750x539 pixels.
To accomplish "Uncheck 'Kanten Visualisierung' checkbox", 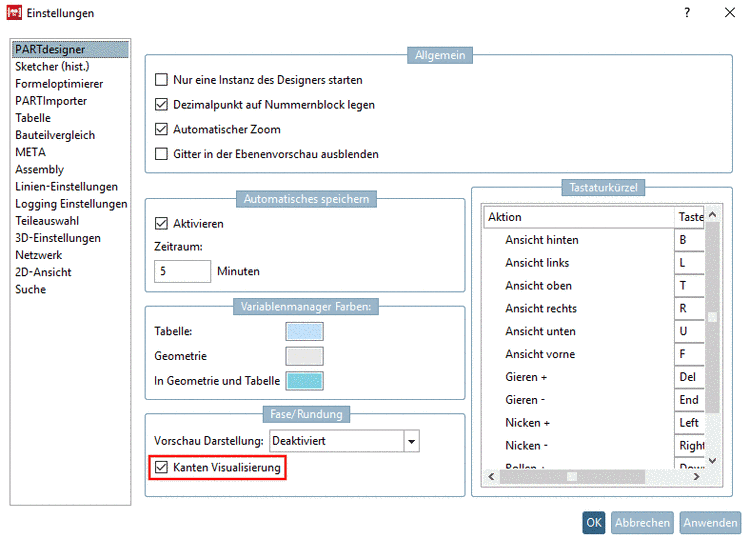I will point(161,467).
